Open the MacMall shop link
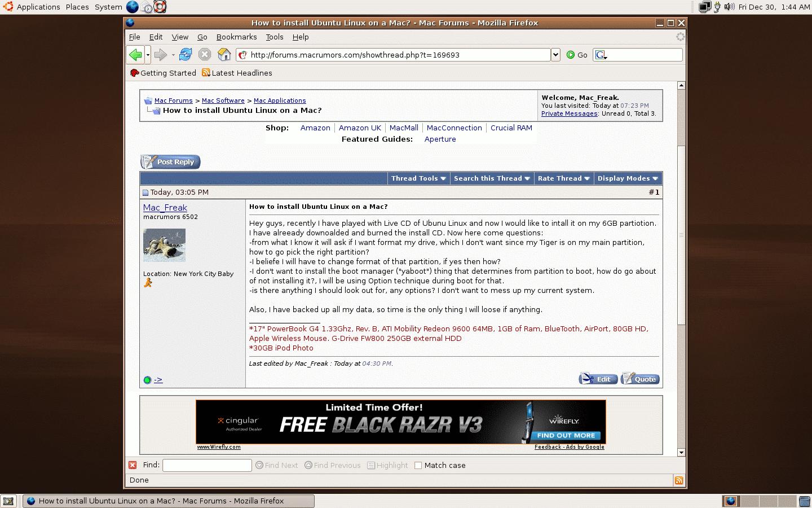 [404, 128]
